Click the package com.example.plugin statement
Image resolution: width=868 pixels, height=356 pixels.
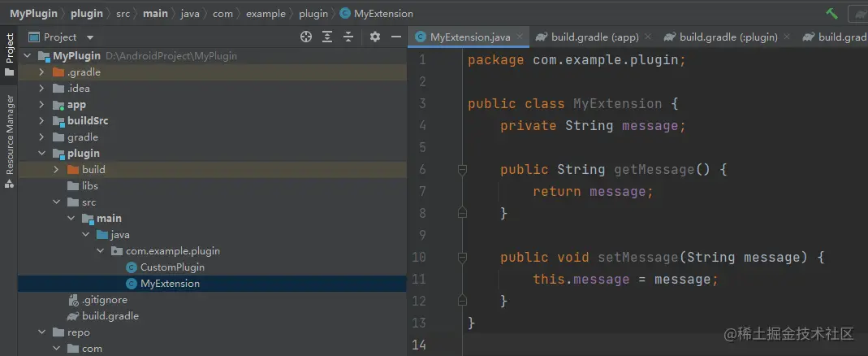[577, 59]
